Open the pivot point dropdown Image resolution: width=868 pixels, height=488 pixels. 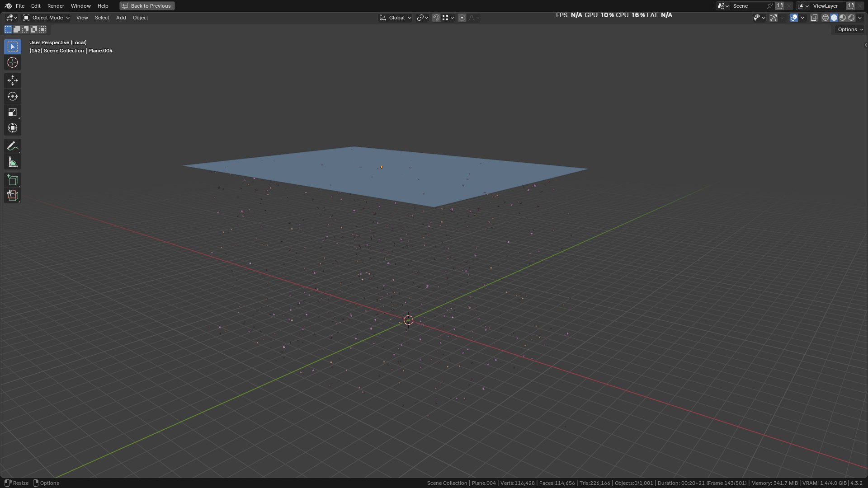pyautogui.click(x=422, y=18)
